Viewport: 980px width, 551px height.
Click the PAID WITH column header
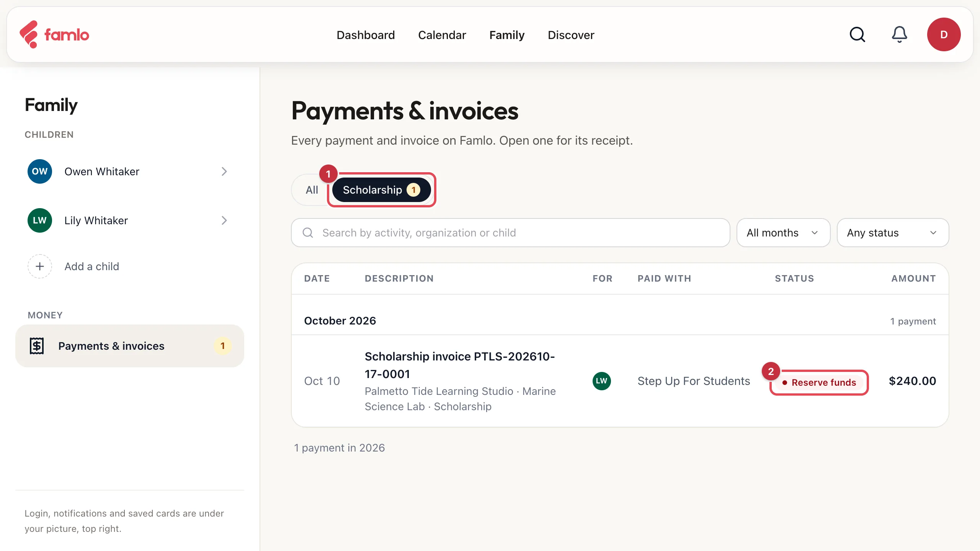pyautogui.click(x=664, y=279)
